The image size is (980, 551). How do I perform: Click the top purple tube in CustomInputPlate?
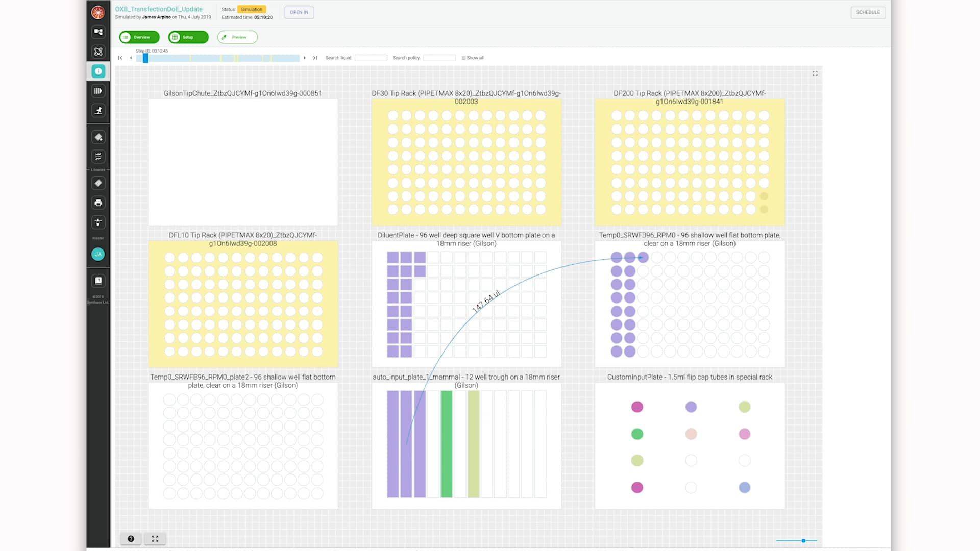tap(691, 407)
